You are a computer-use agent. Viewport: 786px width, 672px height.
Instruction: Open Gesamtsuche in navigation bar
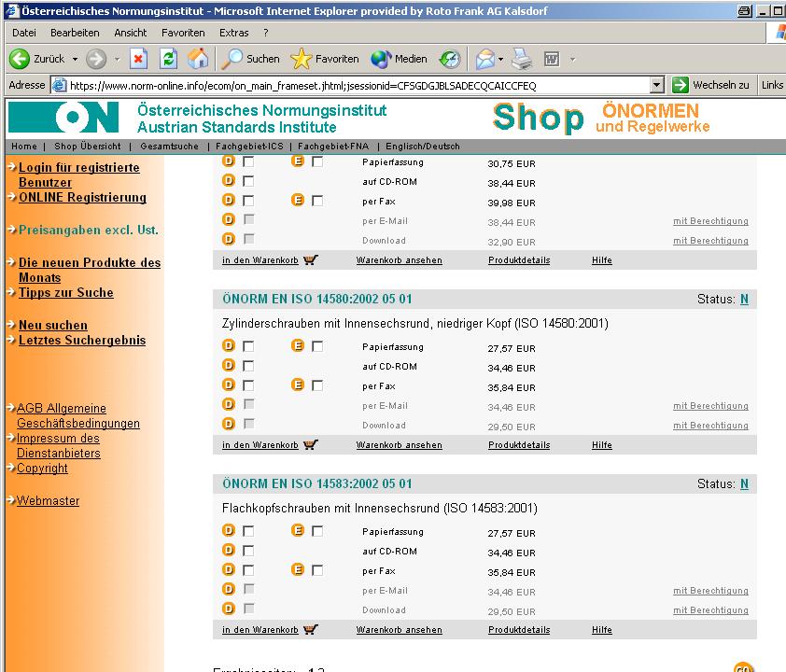(x=170, y=147)
